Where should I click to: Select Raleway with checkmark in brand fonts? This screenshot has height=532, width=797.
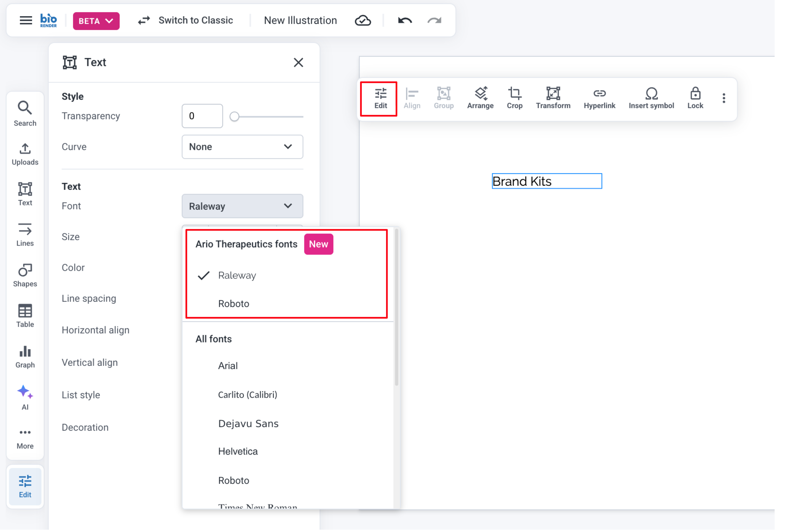coord(237,275)
